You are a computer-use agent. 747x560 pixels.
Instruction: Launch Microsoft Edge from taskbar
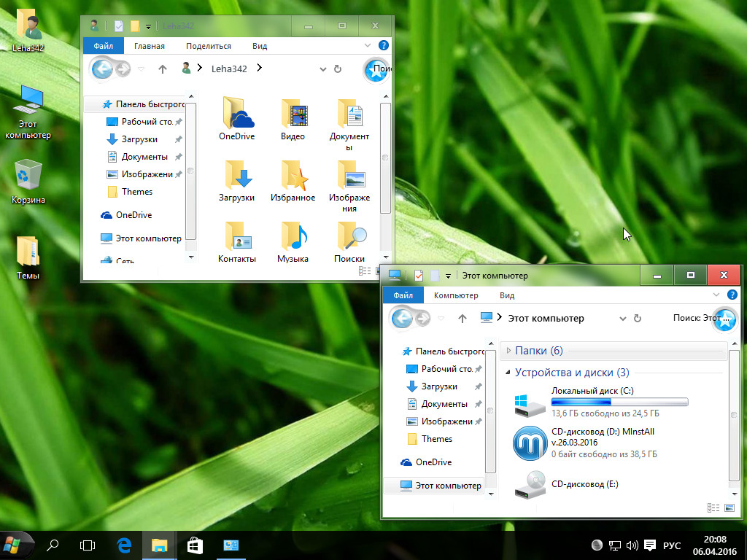(124, 545)
